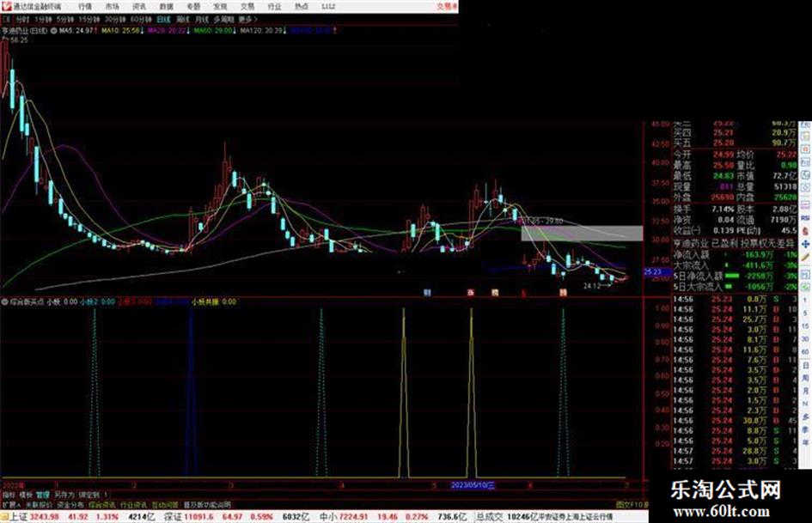The image size is (812, 523).
Task: Open the 热点 menu
Action: (x=302, y=7)
